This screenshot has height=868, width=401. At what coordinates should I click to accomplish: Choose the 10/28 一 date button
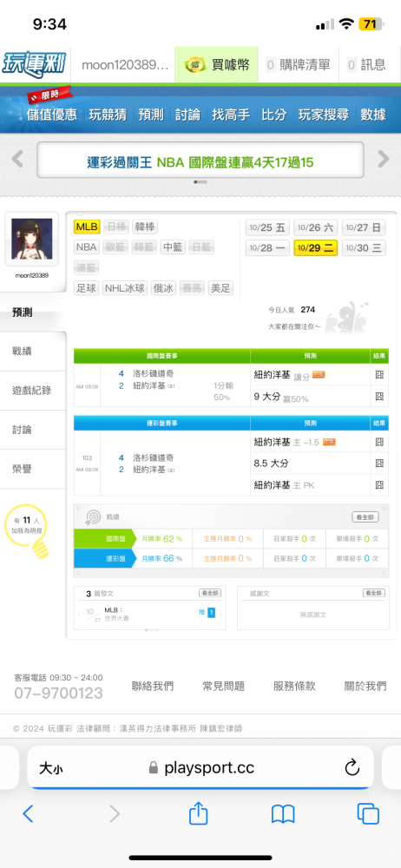click(x=267, y=247)
